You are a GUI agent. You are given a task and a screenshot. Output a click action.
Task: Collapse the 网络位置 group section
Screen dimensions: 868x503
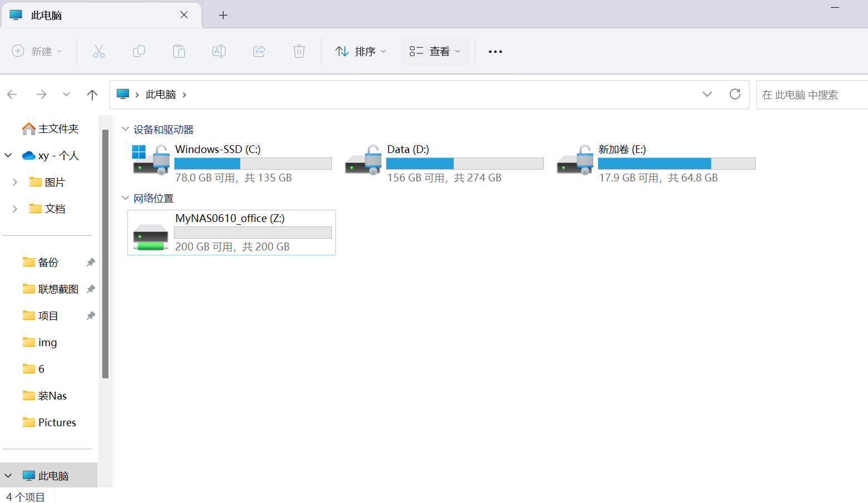[126, 198]
